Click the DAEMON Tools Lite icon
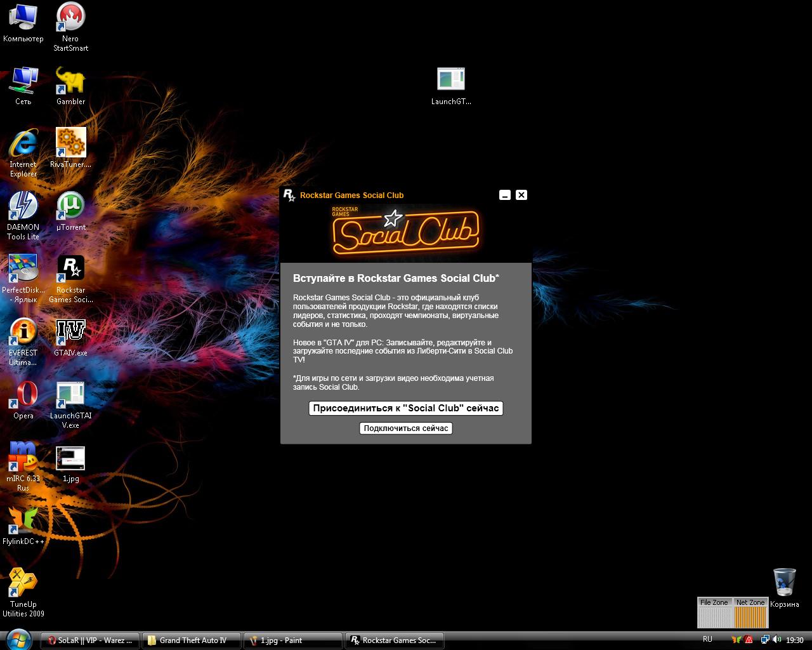 (23, 206)
